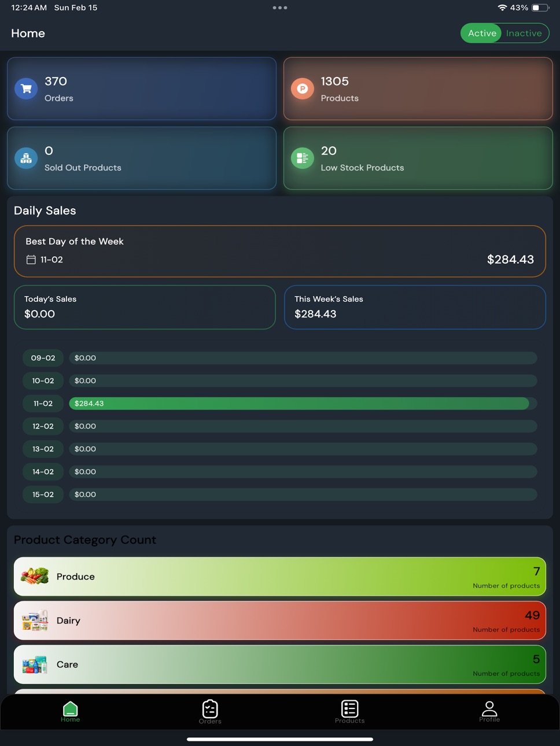Tap the blue shopping cart Orders icon
The image size is (560, 746).
26,88
